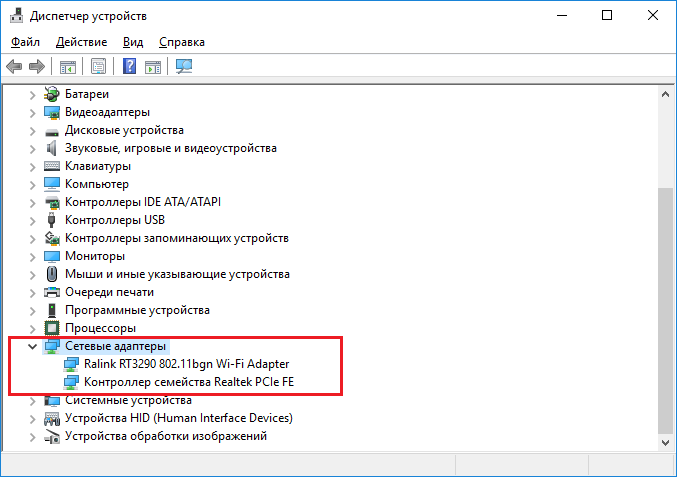Screen dimensions: 677x477
Task: Expand the Компьютер category arrow
Action: 32,185
